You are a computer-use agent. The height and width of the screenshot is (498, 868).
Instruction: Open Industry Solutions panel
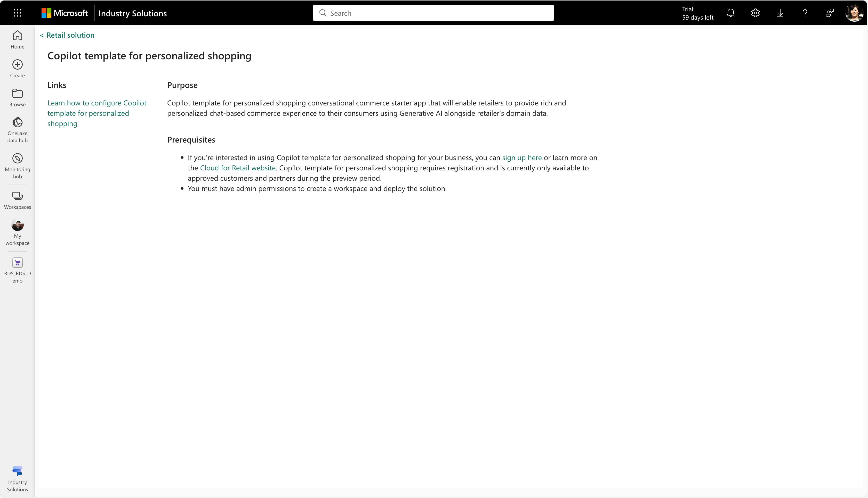coord(17,479)
